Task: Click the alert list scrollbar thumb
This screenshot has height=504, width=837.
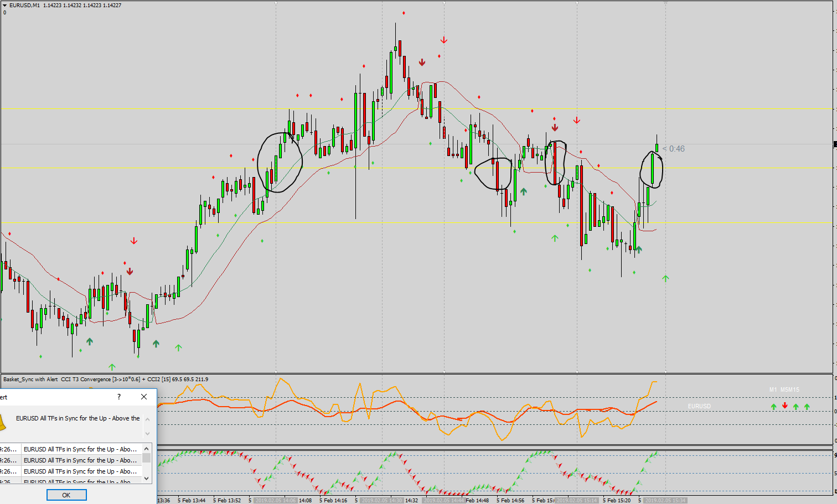Action: [x=147, y=458]
